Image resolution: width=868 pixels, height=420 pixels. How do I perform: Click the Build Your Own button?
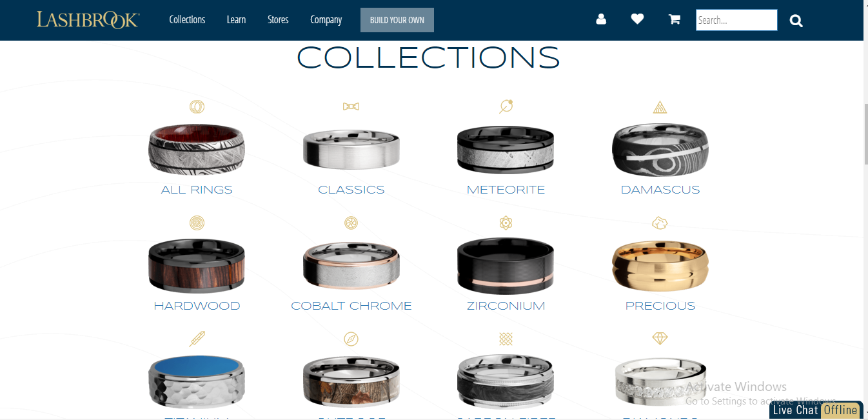[397, 20]
